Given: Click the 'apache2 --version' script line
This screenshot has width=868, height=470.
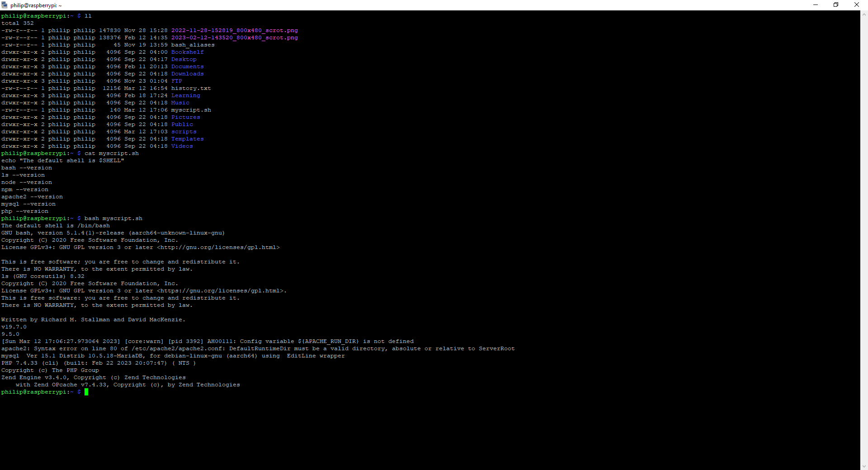Looking at the screenshot, I should (x=32, y=197).
